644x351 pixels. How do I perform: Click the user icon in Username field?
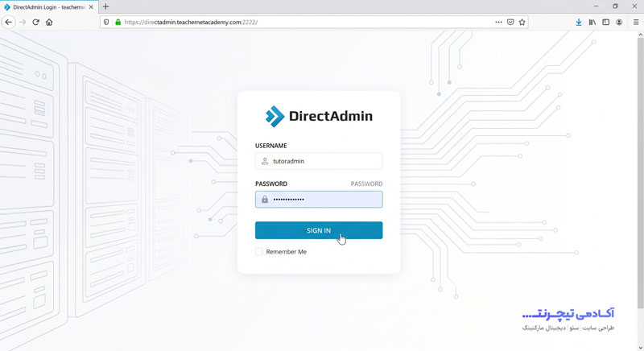[265, 161]
